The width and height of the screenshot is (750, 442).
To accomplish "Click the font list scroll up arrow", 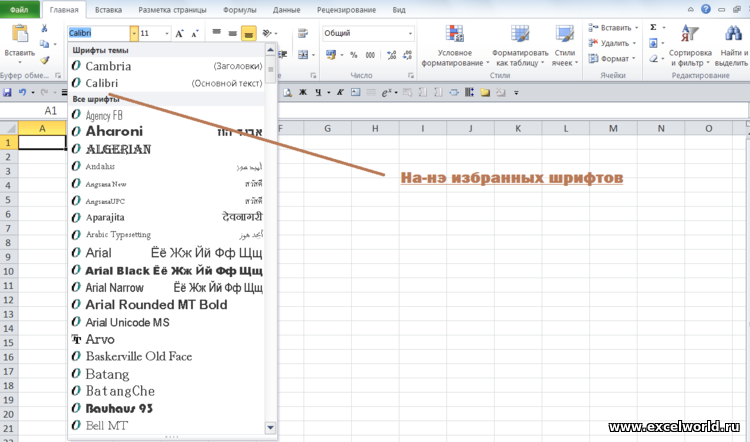I will pos(270,50).
